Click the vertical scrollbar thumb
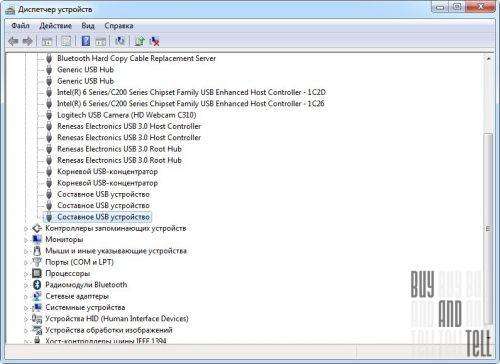Image resolution: width=500 pixels, height=364 pixels. click(x=488, y=228)
